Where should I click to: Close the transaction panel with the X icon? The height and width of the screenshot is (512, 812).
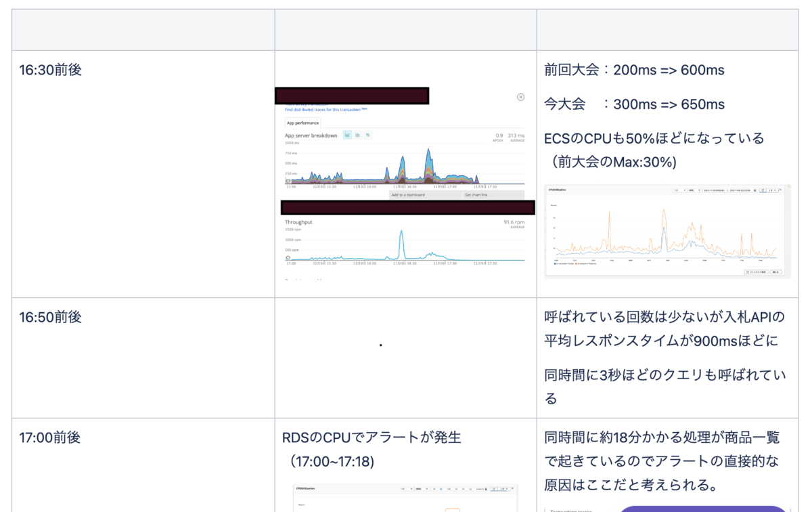[520, 97]
